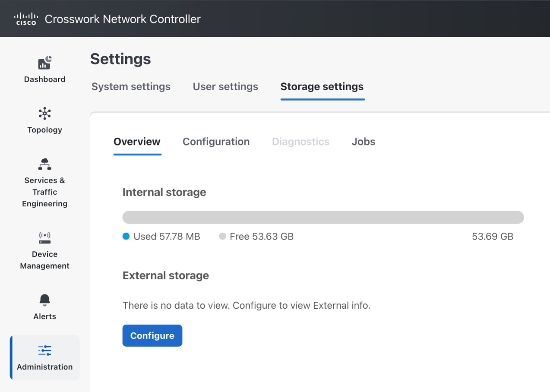Screen dimensions: 550x392
Task: Click the Used 57.78 MB legend dot
Action: (x=126, y=236)
